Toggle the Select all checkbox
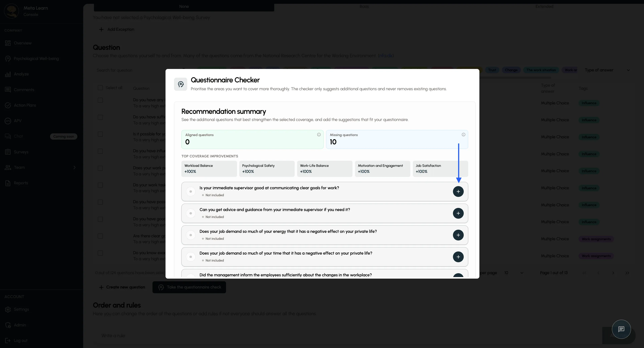The image size is (644, 348). click(x=100, y=88)
